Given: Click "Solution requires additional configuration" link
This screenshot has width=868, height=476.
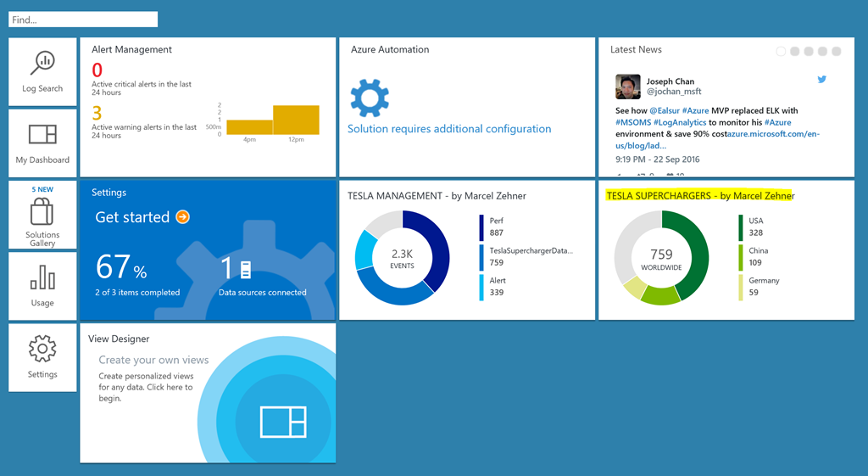Looking at the screenshot, I should (x=449, y=129).
